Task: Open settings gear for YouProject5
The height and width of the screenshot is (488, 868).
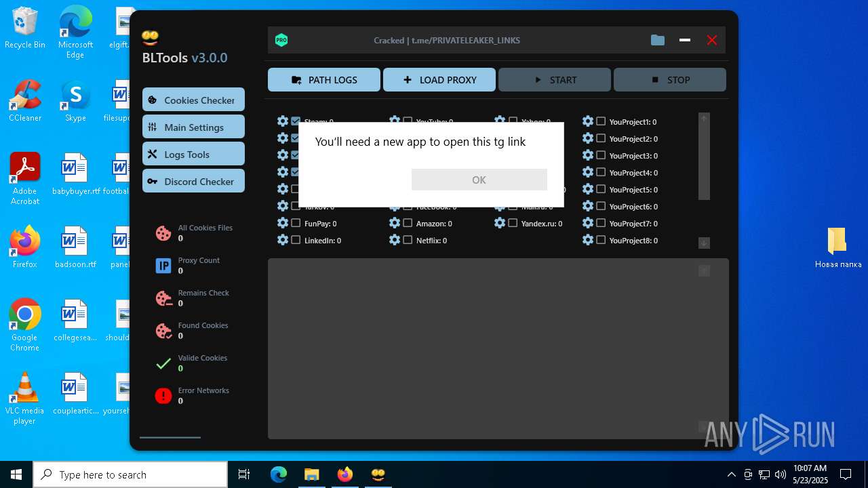Action: coord(588,189)
